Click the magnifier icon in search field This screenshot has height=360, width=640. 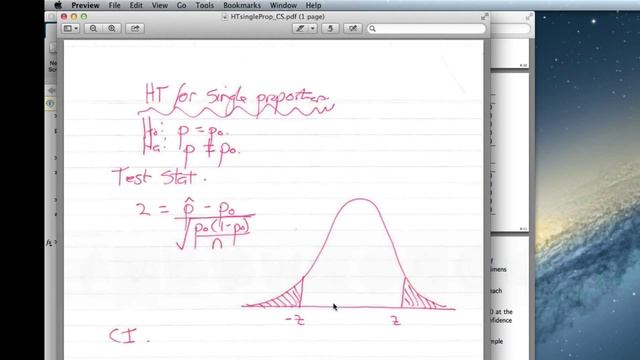372,29
